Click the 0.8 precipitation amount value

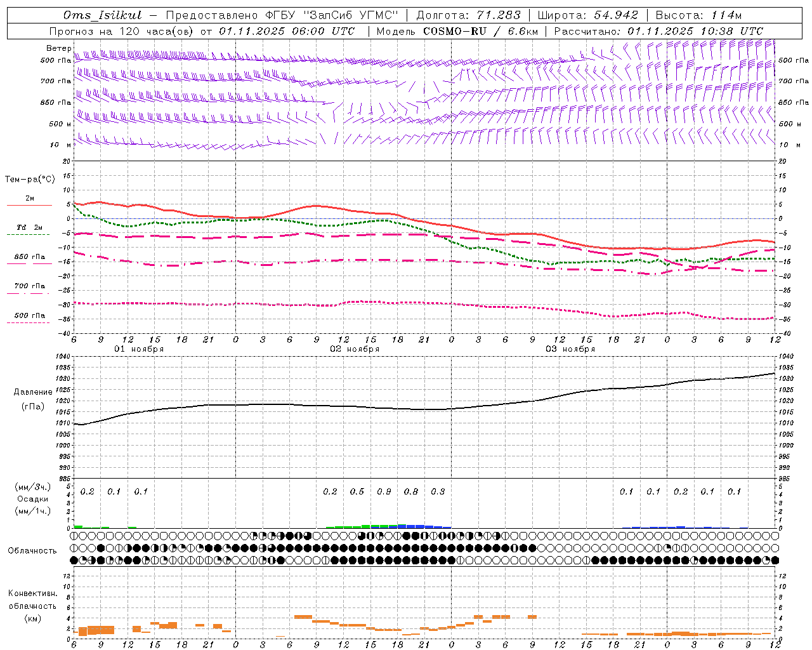pyautogui.click(x=411, y=492)
